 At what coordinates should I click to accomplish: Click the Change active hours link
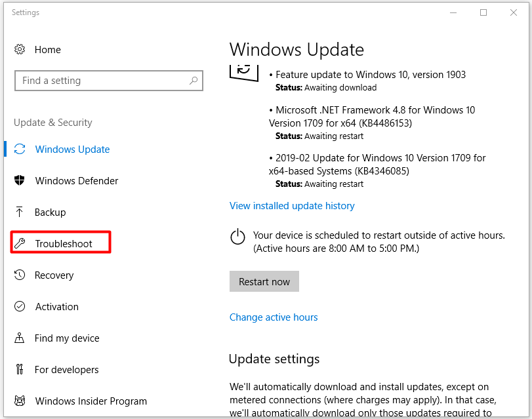[x=274, y=317]
